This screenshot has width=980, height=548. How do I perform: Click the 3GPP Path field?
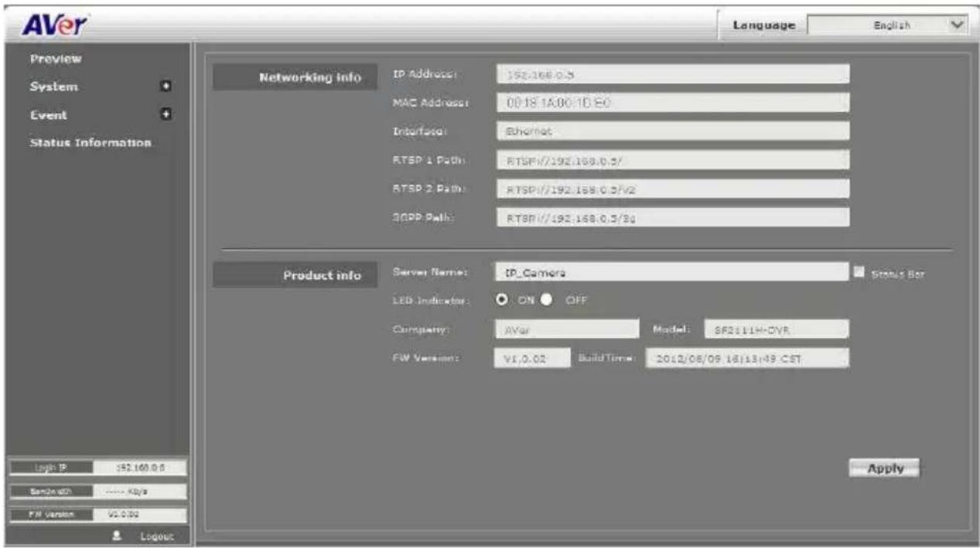pos(671,217)
